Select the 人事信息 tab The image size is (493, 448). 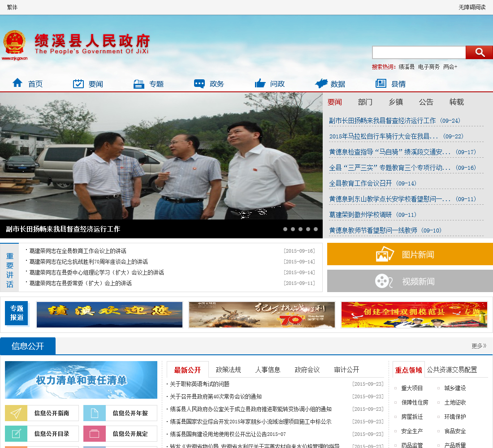tap(268, 370)
